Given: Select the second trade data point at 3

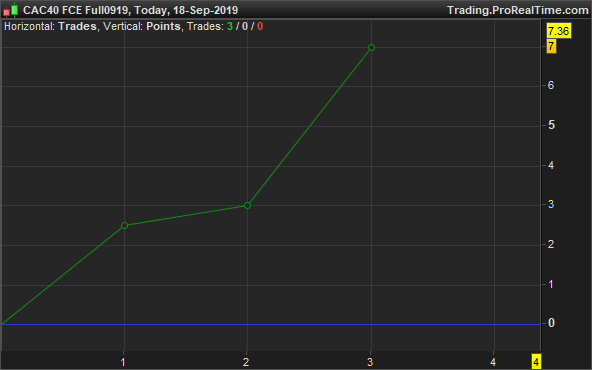Looking at the screenshot, I should click(x=247, y=205).
